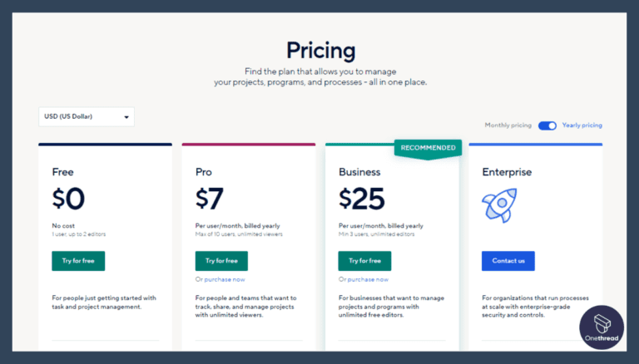Select the Enterprise plan heading
The height and width of the screenshot is (364, 639).
pyautogui.click(x=507, y=173)
